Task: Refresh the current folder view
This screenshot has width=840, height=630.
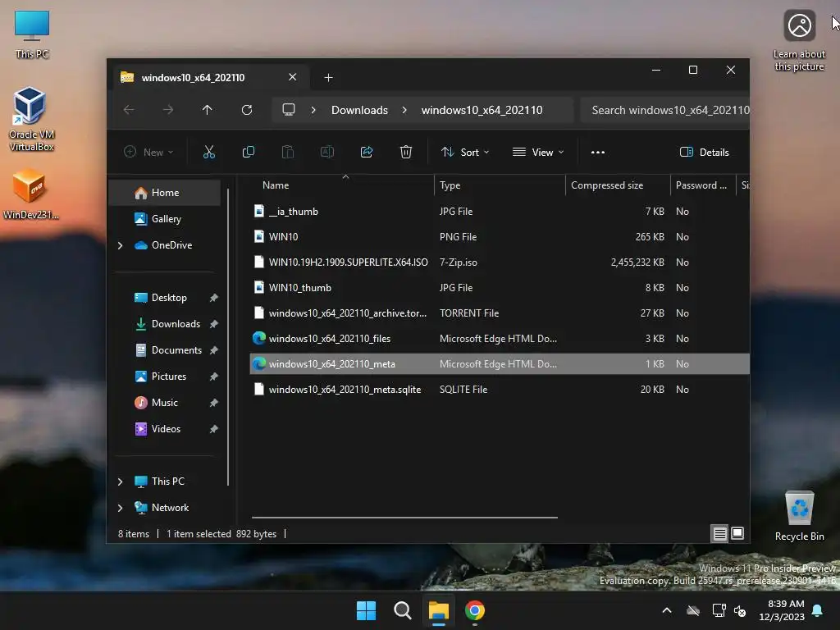Action: (247, 110)
